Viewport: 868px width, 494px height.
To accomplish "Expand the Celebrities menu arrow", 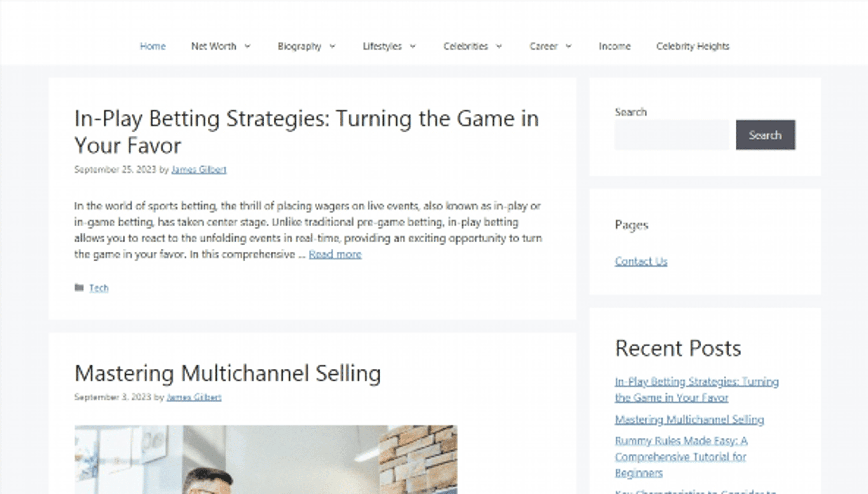I will pos(499,46).
